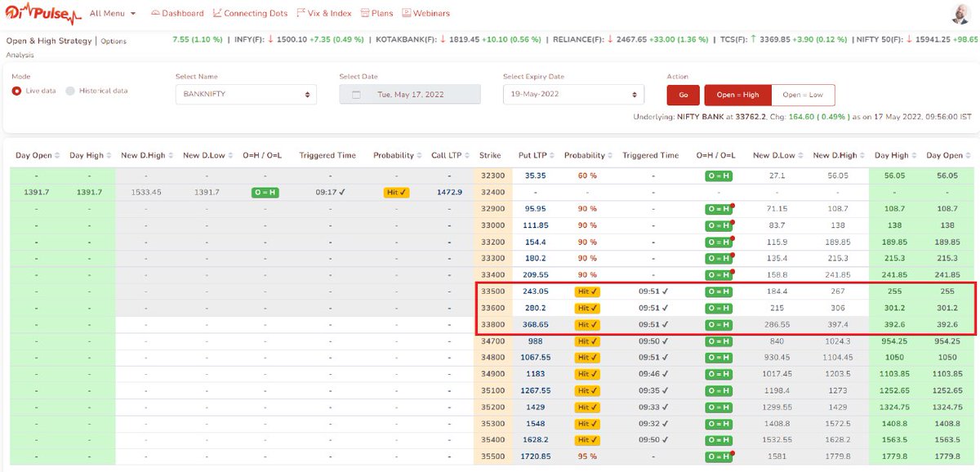The image size is (980, 472).
Task: Click Put LTP value 243.05
Action: coord(537,292)
